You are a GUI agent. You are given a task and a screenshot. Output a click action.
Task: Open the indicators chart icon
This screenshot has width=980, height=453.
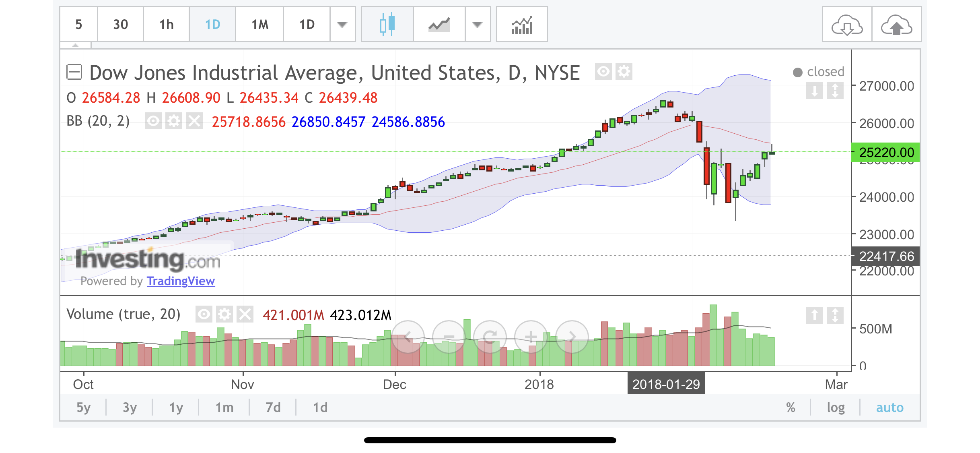(x=522, y=25)
